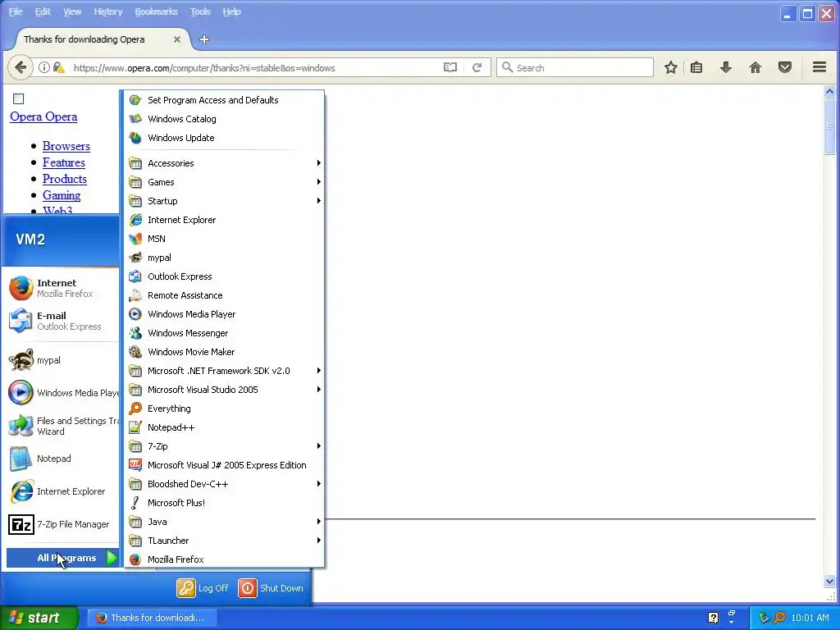Screen dimensions: 840x630
Task: Click the Firefox back arrow button
Action: pos(21,67)
